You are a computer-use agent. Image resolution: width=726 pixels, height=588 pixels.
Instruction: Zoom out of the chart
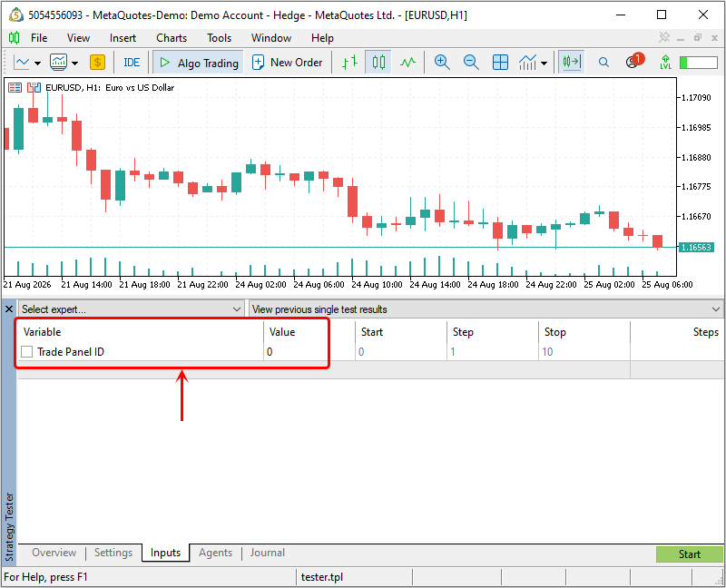click(x=471, y=62)
